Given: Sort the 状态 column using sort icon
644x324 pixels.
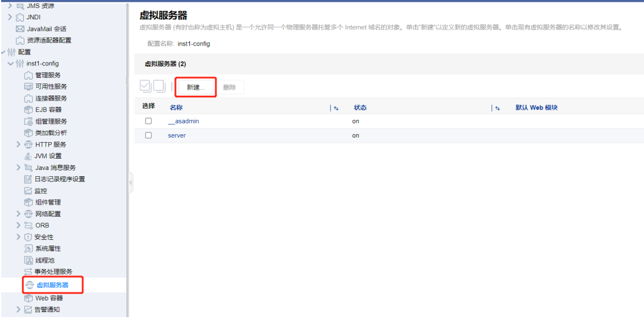Looking at the screenshot, I should [x=497, y=108].
